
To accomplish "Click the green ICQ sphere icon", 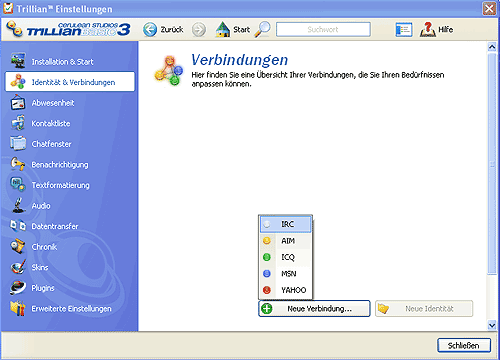I will 267,257.
